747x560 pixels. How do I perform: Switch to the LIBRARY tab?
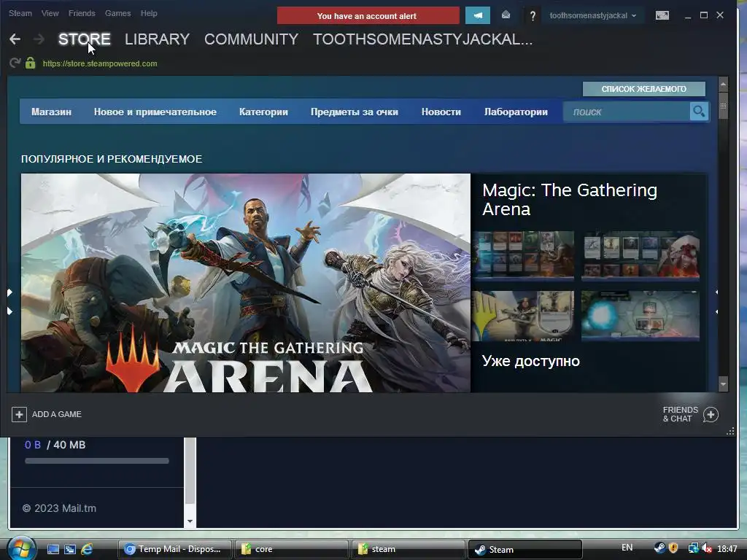pyautogui.click(x=158, y=39)
